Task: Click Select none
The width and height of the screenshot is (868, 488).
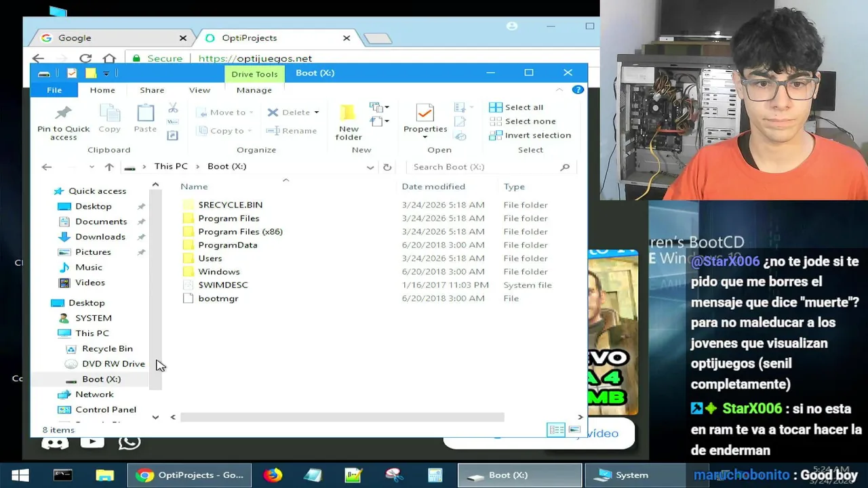Action: [523, 121]
